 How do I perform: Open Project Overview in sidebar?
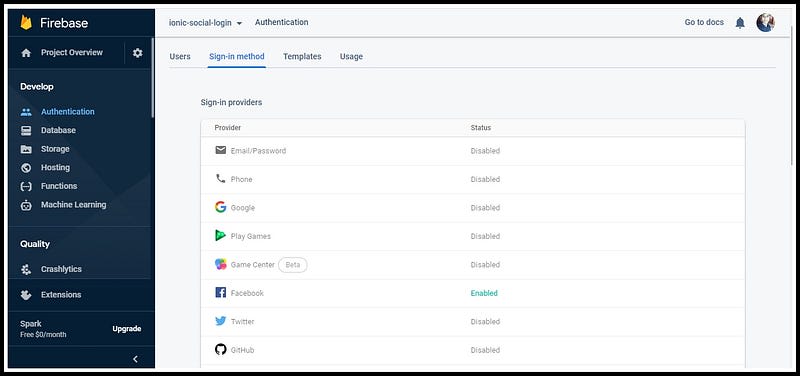pyautogui.click(x=72, y=53)
